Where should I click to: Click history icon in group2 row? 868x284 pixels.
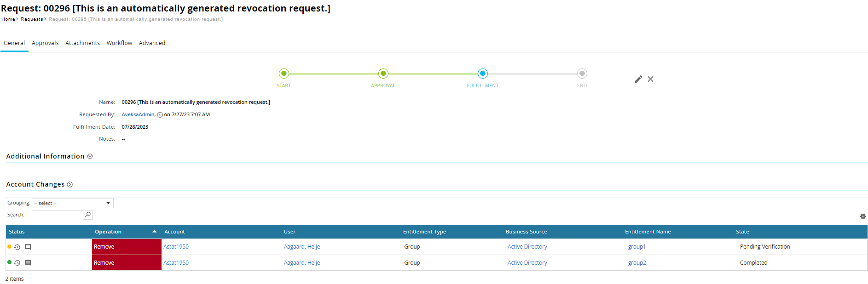click(x=17, y=263)
